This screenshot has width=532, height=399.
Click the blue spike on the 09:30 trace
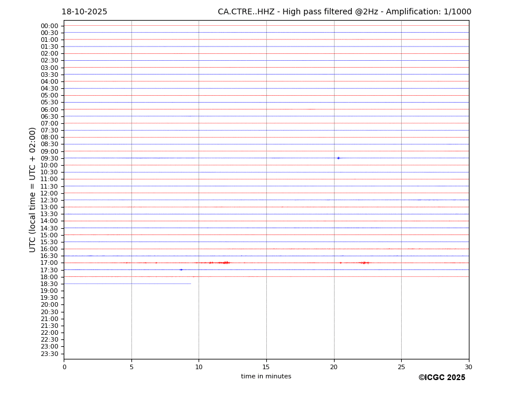pyautogui.click(x=338, y=158)
